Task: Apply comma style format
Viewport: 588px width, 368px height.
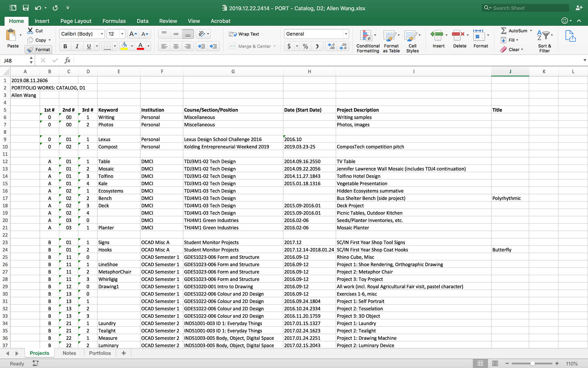Action: 317,46
